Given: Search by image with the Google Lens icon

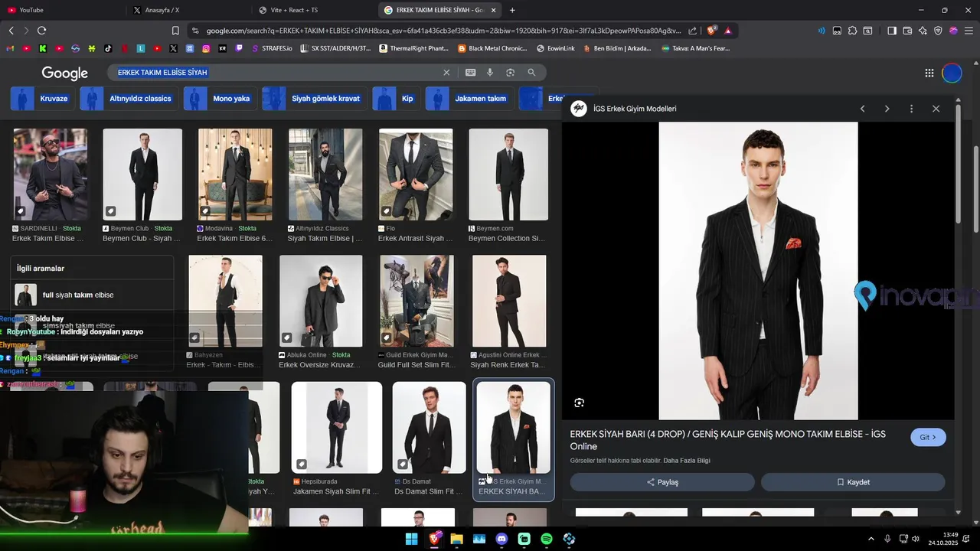Looking at the screenshot, I should click(510, 72).
